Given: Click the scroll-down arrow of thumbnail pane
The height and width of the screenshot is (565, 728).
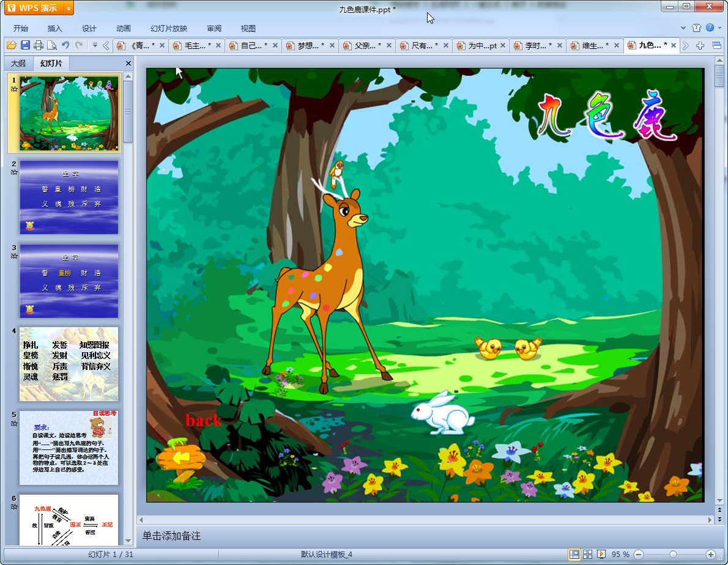Looking at the screenshot, I should click(x=128, y=541).
